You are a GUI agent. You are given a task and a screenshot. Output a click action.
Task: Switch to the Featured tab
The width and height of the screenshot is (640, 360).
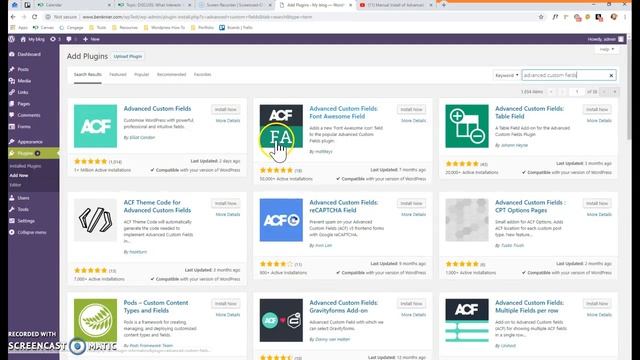pyautogui.click(x=118, y=75)
